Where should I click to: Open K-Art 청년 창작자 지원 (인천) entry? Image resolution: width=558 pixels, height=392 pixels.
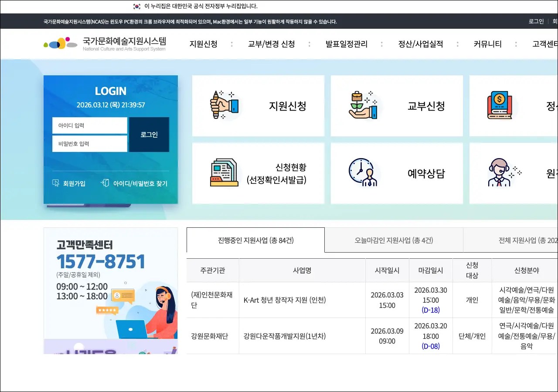(284, 300)
